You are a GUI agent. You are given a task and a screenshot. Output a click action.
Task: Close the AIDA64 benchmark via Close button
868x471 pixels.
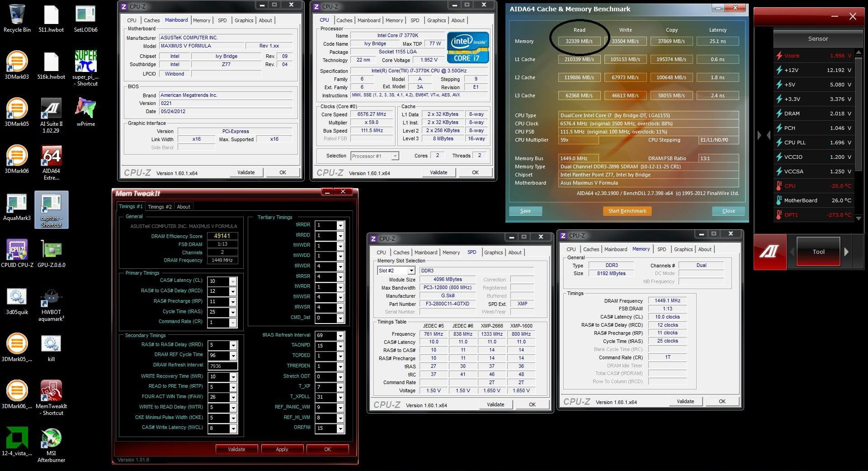728,211
